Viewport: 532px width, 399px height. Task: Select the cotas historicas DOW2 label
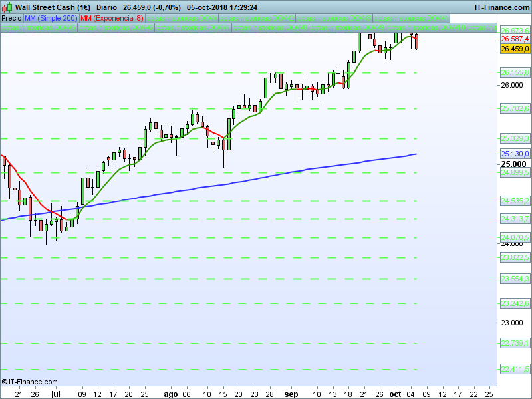(x=257, y=18)
